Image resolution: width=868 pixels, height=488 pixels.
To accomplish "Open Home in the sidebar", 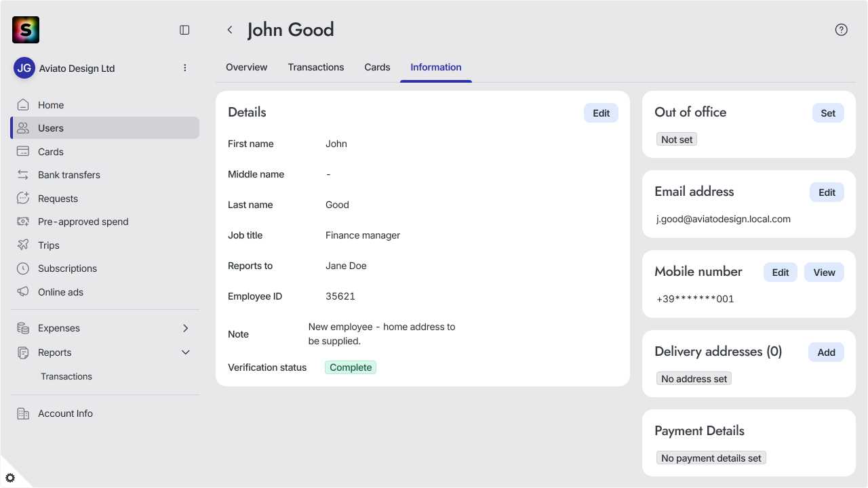I will [x=105, y=105].
